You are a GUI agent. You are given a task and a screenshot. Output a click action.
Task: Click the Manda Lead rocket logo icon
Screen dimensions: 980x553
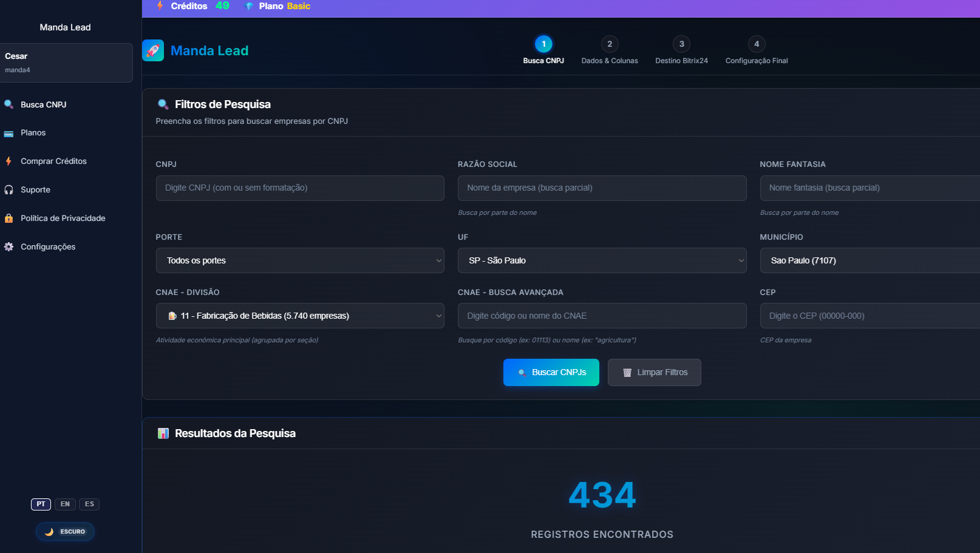(153, 50)
